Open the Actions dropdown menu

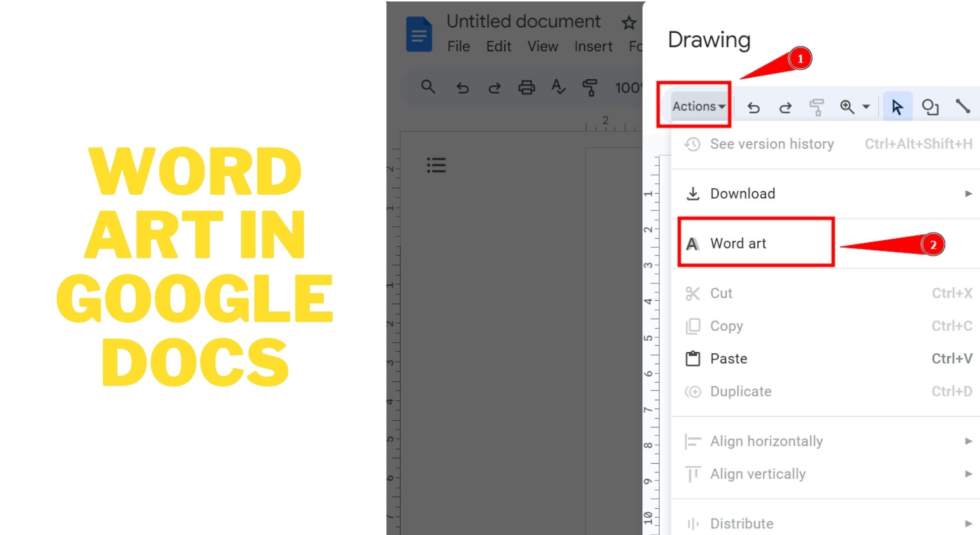click(698, 107)
